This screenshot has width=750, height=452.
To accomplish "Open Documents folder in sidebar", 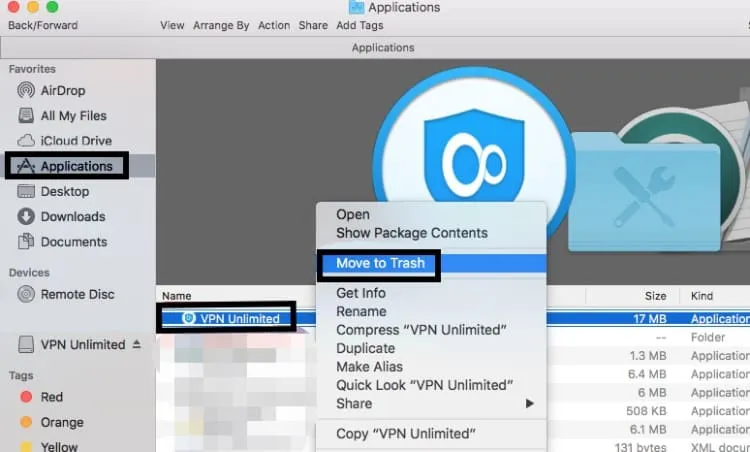I will pyautogui.click(x=62, y=242).
